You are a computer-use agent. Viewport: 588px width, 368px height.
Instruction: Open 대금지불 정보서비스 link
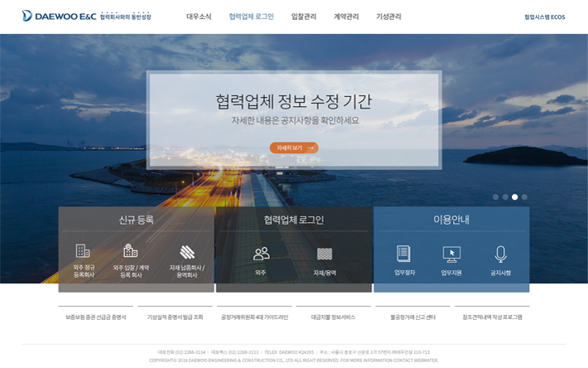[x=333, y=317]
